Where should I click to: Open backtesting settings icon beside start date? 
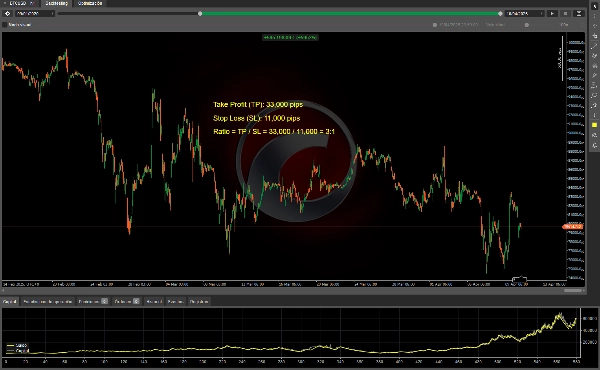pos(7,13)
